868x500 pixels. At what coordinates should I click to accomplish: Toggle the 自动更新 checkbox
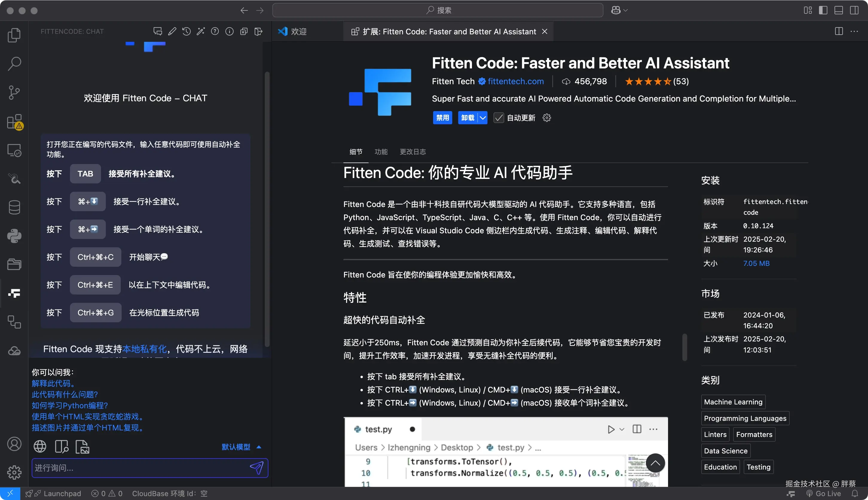499,118
